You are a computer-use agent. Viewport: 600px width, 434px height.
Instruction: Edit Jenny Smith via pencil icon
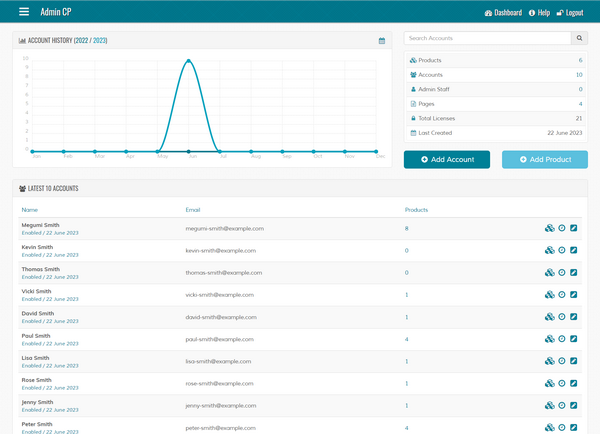coord(573,405)
